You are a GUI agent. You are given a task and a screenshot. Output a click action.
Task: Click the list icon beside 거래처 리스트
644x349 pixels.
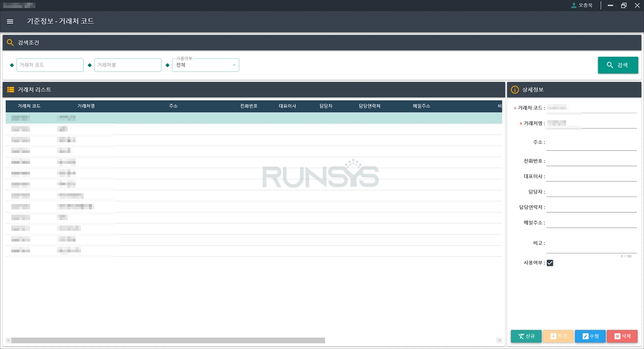pos(10,90)
